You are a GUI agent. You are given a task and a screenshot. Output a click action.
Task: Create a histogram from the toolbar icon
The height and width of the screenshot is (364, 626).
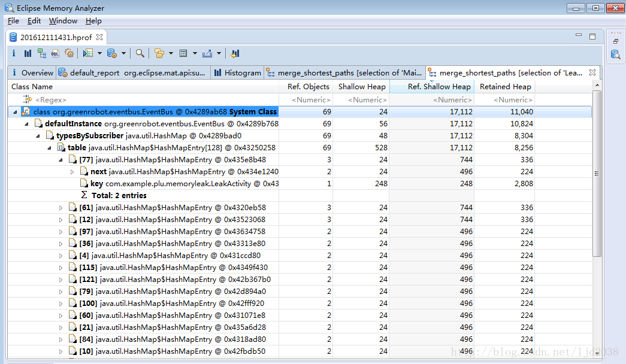pyautogui.click(x=28, y=53)
